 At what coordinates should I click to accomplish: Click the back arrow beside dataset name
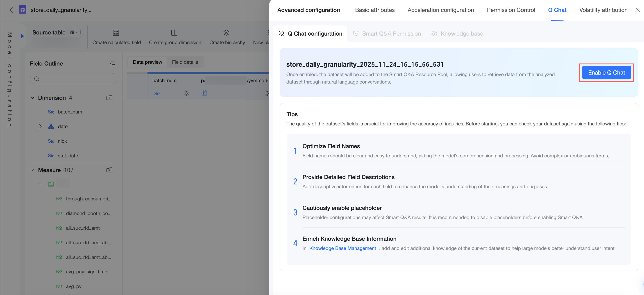point(11,10)
